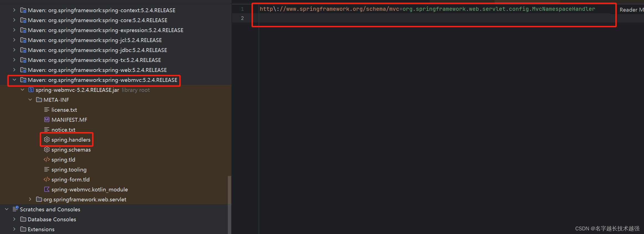Image resolution: width=644 pixels, height=234 pixels.
Task: Expand Maven spring-jdbc:5.2.4.RELEASE library node
Action: [14, 50]
